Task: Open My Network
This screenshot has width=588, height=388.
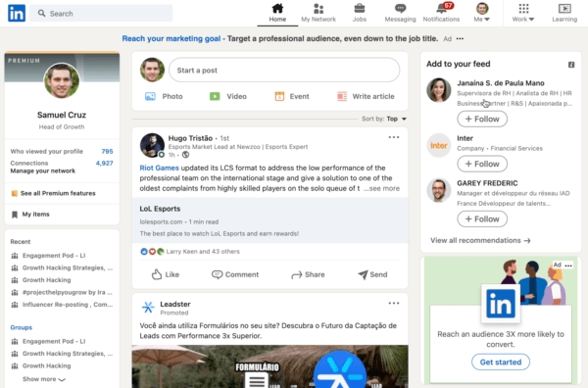Action: click(x=318, y=13)
